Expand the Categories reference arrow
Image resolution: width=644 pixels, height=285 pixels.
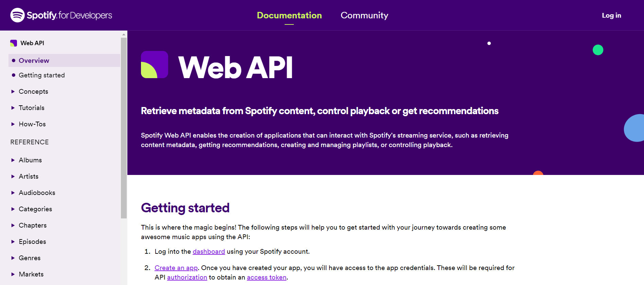coord(13,209)
